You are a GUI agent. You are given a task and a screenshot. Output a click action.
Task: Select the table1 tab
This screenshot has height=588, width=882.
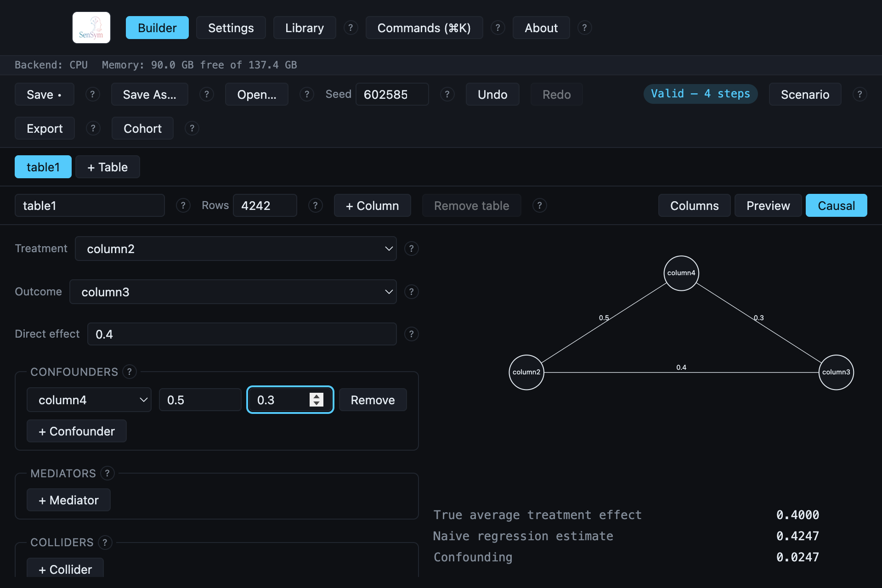(43, 167)
